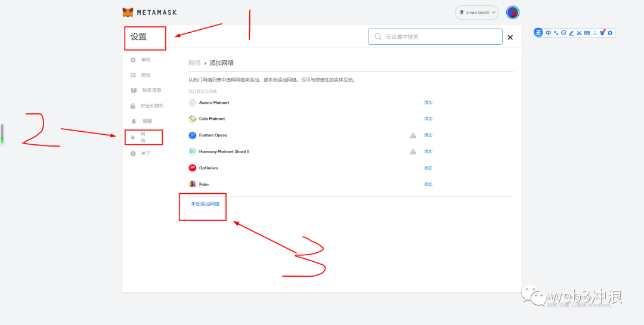Add Fantom Opera with 添加
644x325 pixels.
pos(428,135)
